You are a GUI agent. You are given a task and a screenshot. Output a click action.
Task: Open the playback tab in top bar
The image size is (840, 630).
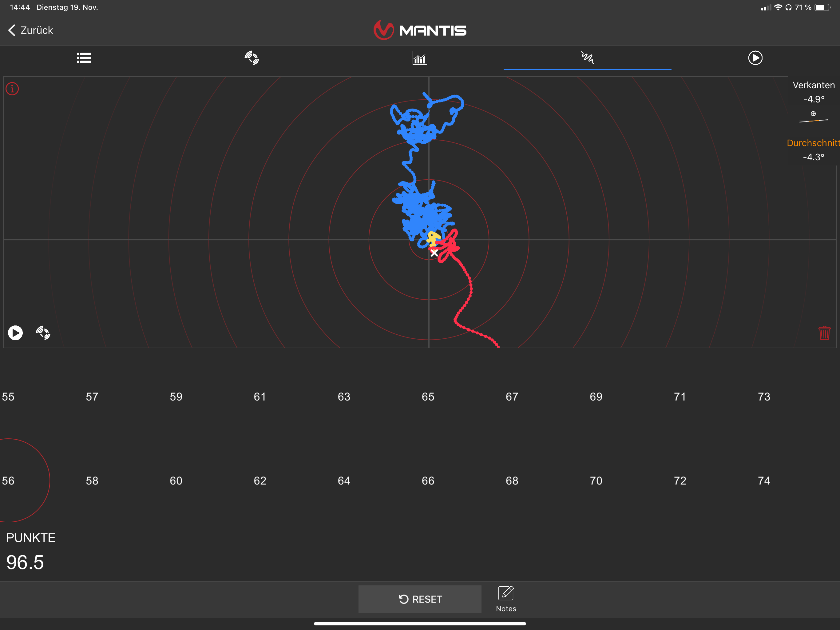click(x=755, y=58)
